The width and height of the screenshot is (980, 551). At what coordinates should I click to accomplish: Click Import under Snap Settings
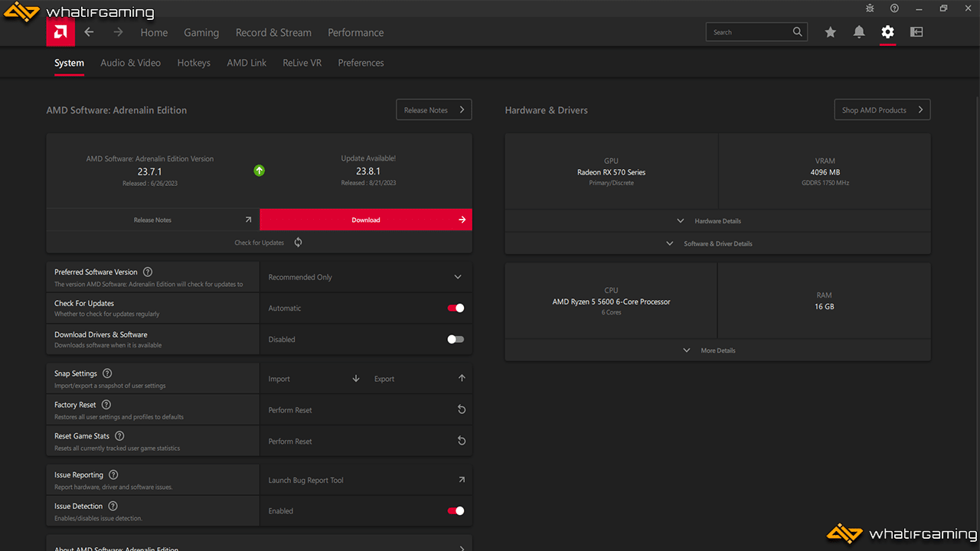pos(279,379)
